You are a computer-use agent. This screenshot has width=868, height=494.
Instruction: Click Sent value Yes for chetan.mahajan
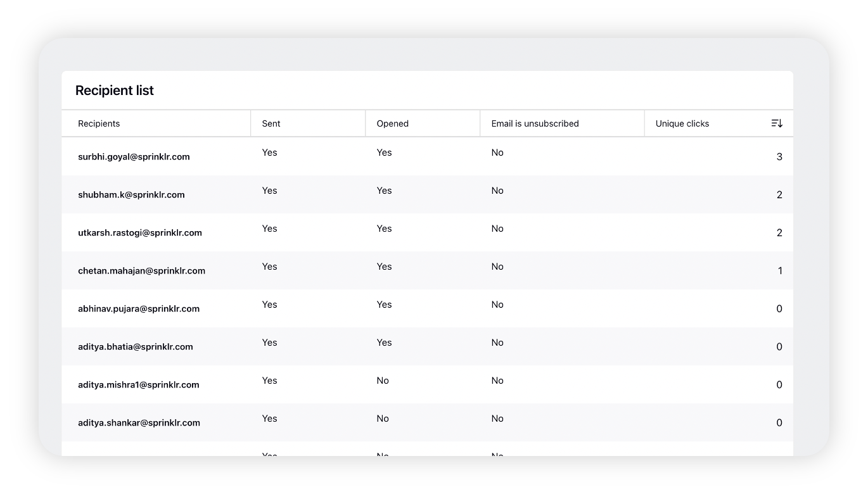pyautogui.click(x=269, y=267)
